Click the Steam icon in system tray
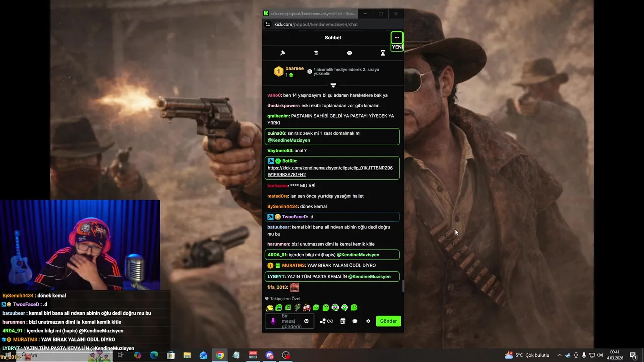Screen dimensions: 644x362 point(568,355)
